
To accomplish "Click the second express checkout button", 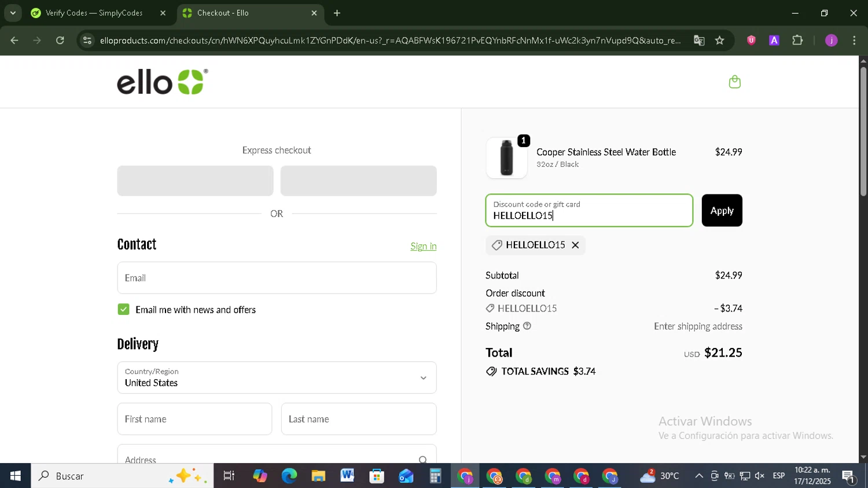I will 358,181.
